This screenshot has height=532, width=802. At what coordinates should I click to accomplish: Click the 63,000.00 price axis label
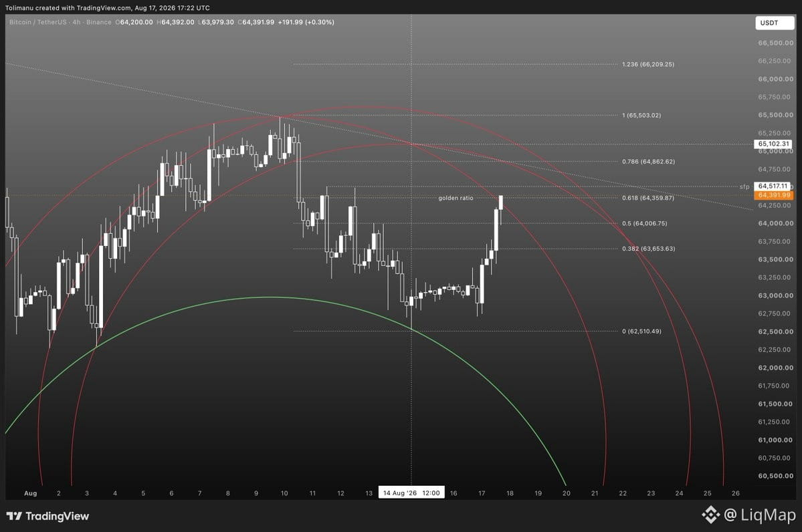[775, 295]
